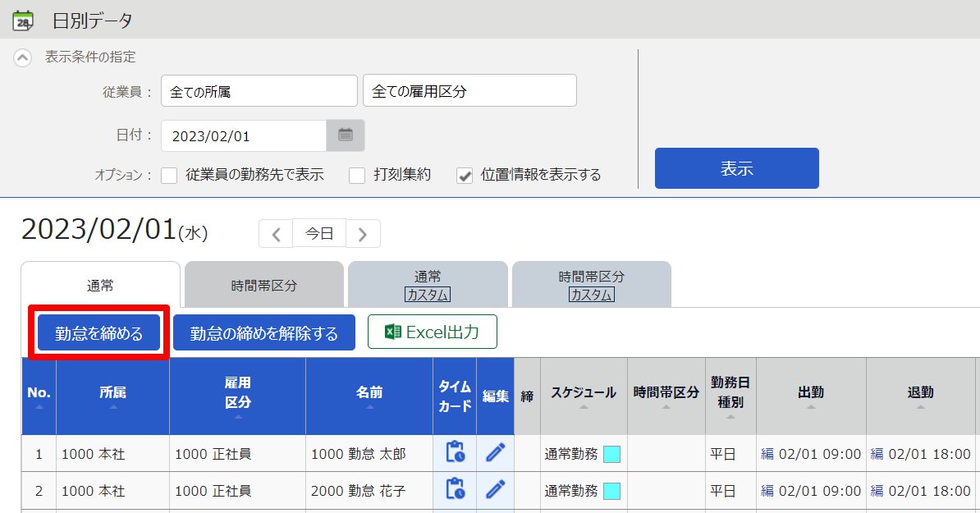The image size is (980, 513).
Task: Sort by 時間帯区分 column header
Action: coord(666,396)
